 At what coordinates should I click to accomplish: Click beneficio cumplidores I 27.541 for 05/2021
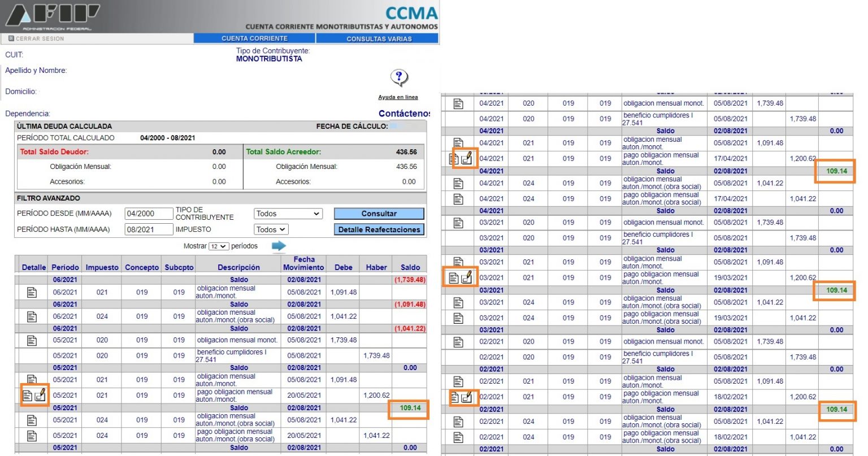click(x=232, y=355)
